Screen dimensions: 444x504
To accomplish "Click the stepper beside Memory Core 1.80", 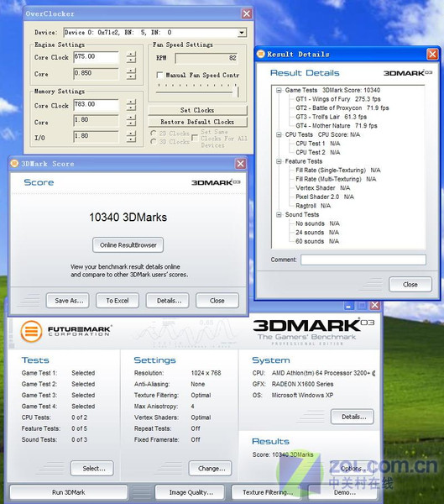I will pyautogui.click(x=131, y=120).
